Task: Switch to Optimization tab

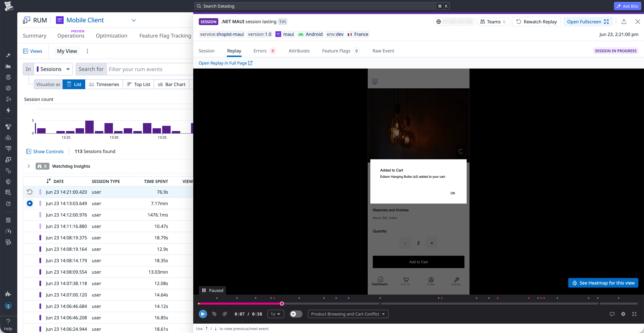Action: pyautogui.click(x=111, y=35)
